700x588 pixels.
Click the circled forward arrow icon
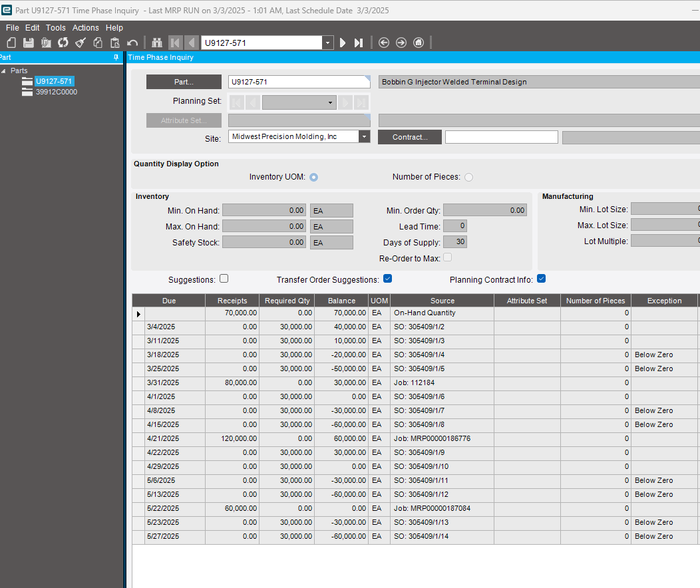(401, 43)
